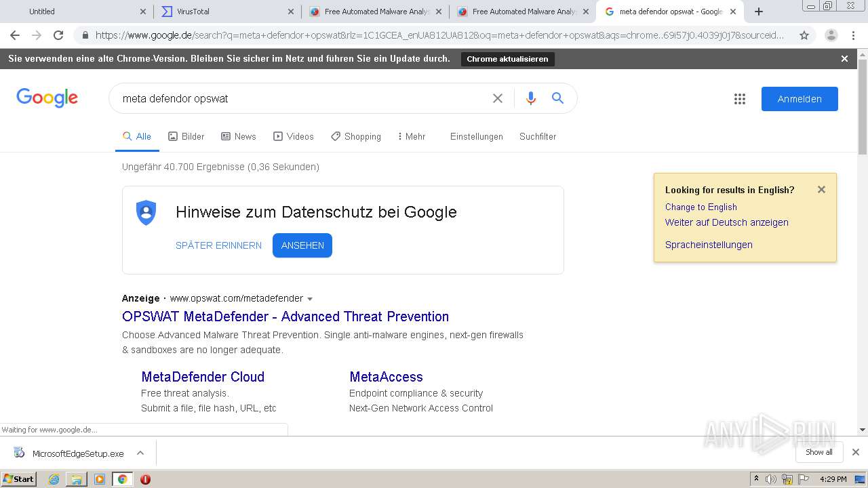Dismiss the language suggestion box
868x488 pixels.
[x=821, y=190]
